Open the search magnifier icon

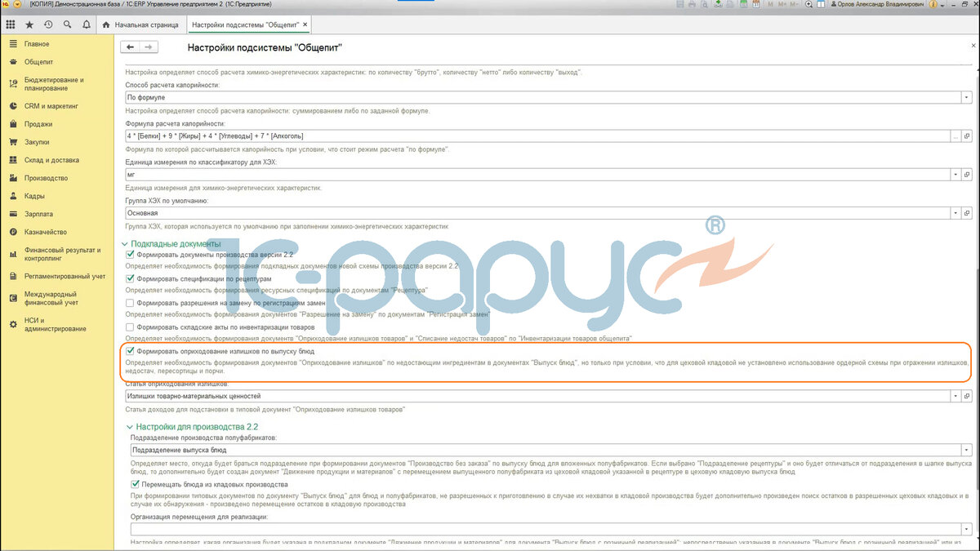click(67, 24)
